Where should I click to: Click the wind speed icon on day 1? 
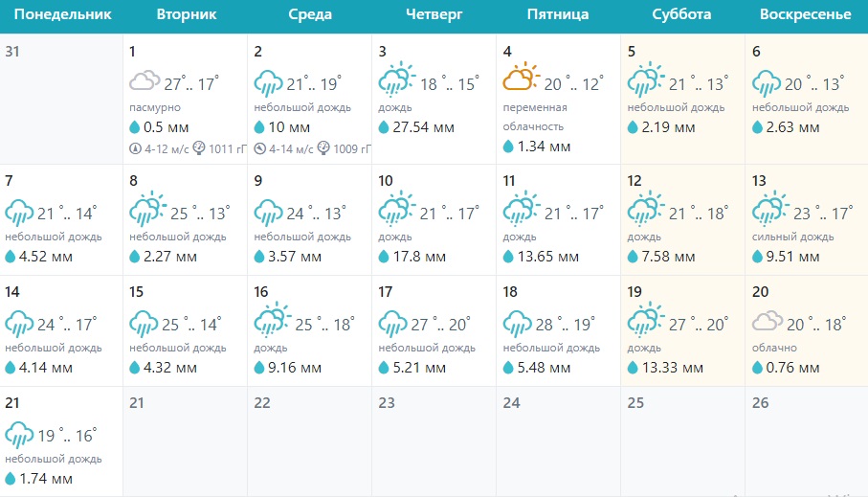[x=136, y=148]
